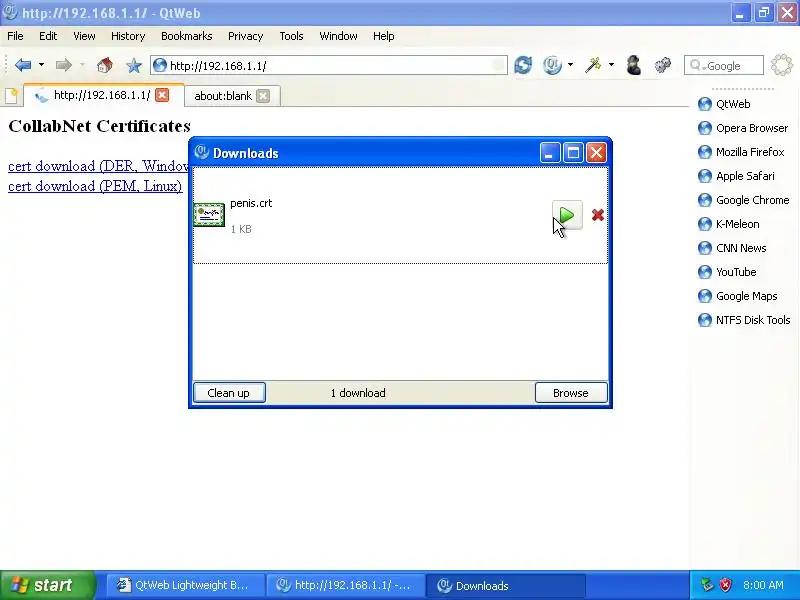The image size is (800, 600).
Task: Open the CNN News sidebar bookmark
Action: pyautogui.click(x=732, y=248)
